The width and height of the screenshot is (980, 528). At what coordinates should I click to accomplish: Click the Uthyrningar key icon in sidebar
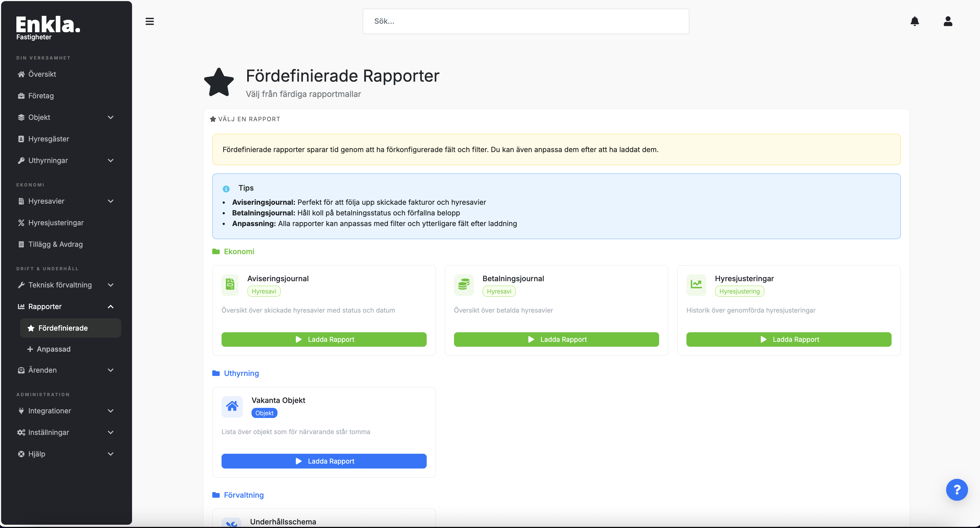[x=21, y=161]
